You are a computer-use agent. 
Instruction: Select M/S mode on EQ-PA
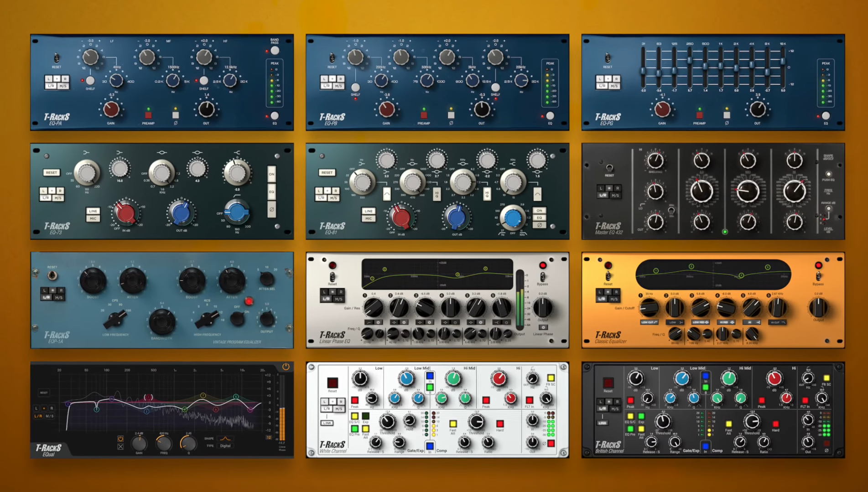pyautogui.click(x=63, y=86)
